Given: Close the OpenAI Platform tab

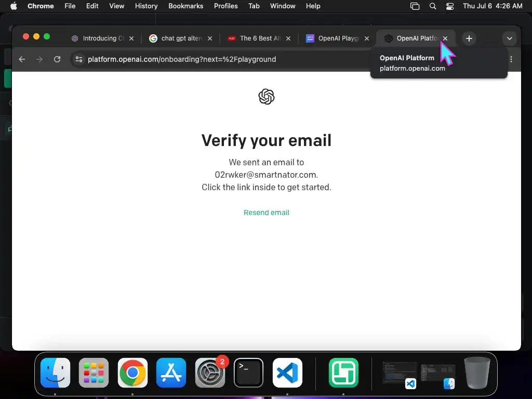Looking at the screenshot, I should pos(445,38).
